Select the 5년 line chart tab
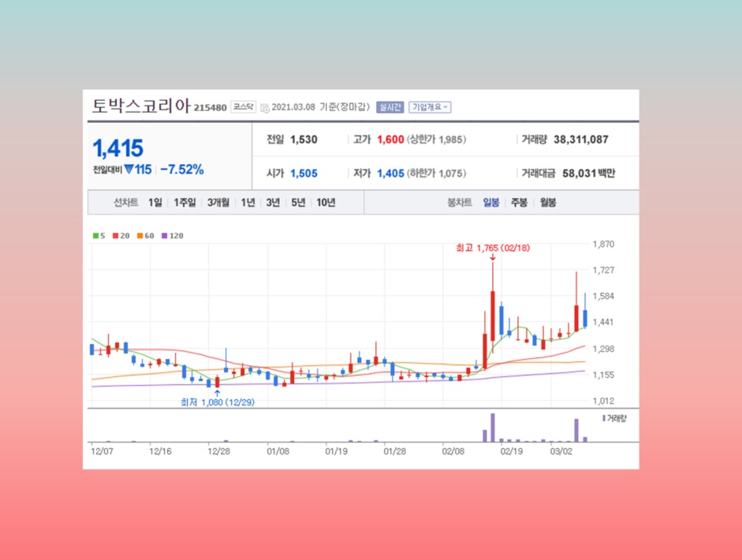742x560 pixels. pyautogui.click(x=298, y=203)
